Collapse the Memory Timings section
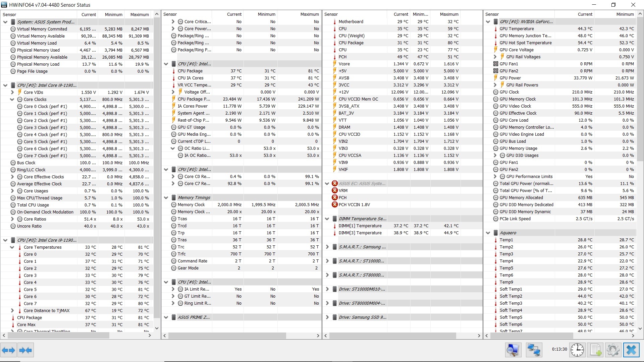 166,198
